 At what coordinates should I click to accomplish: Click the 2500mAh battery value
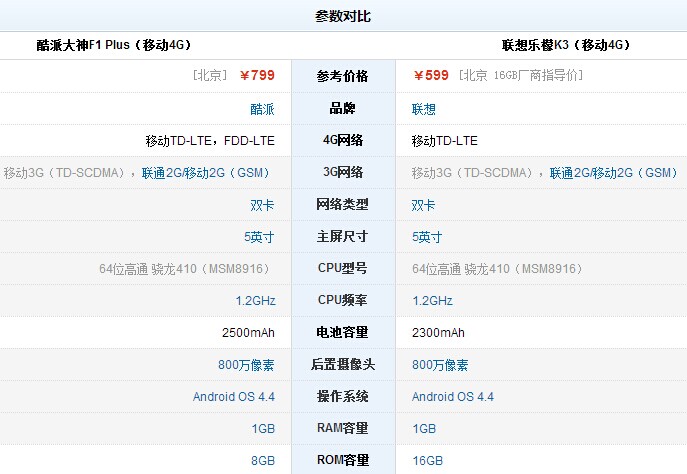pyautogui.click(x=248, y=333)
